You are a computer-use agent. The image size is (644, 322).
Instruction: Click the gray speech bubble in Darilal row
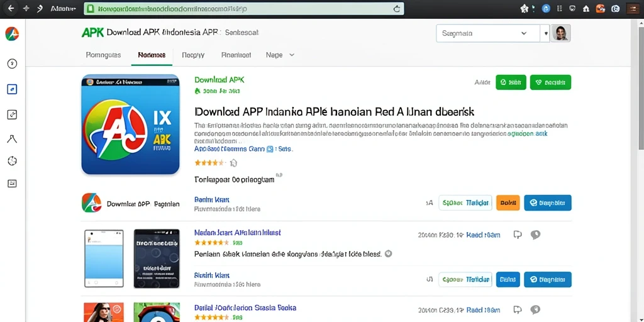535,309
